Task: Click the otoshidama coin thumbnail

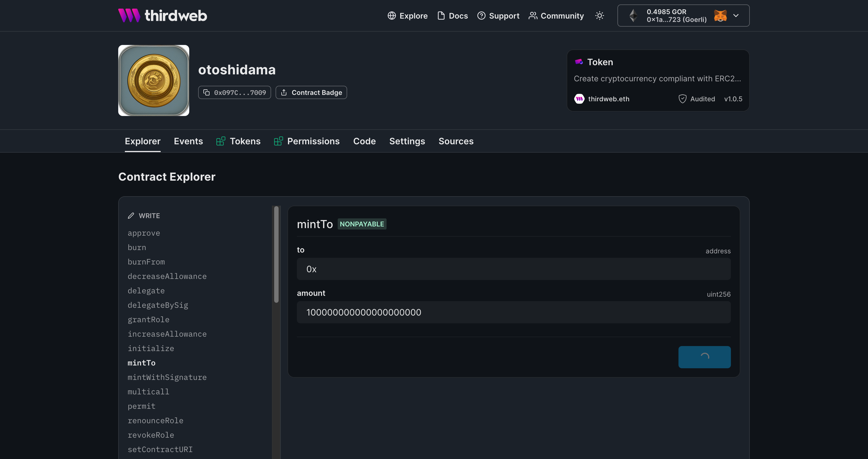Action: coord(154,80)
